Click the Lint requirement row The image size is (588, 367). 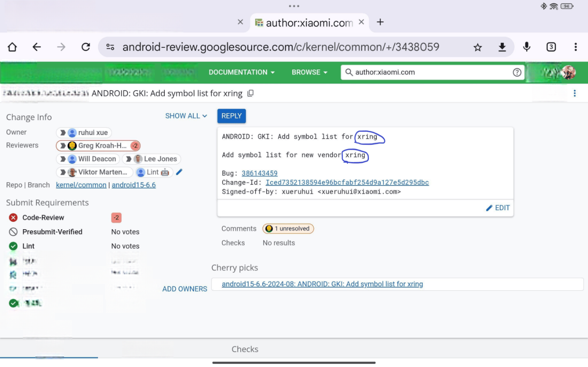point(74,246)
